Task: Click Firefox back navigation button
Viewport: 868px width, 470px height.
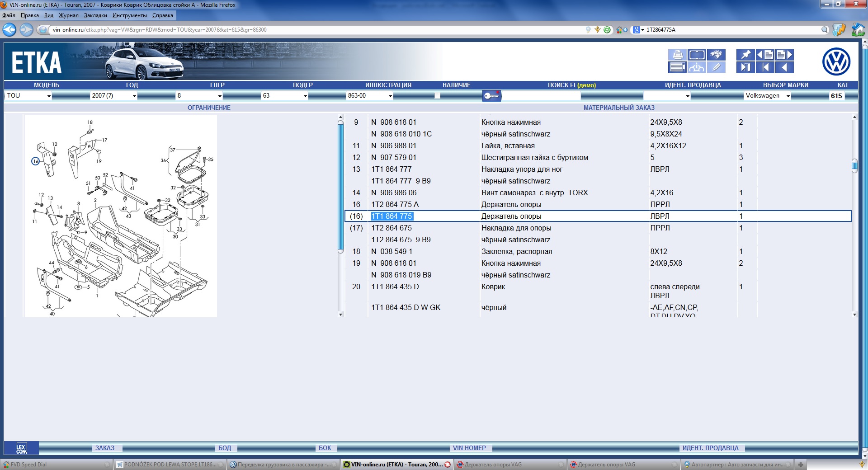Action: (x=9, y=30)
